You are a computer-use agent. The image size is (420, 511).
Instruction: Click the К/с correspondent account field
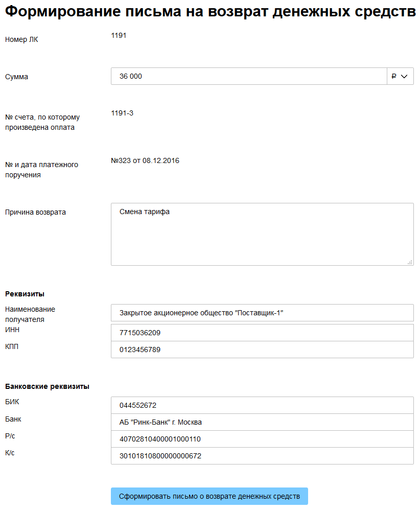tap(262, 456)
